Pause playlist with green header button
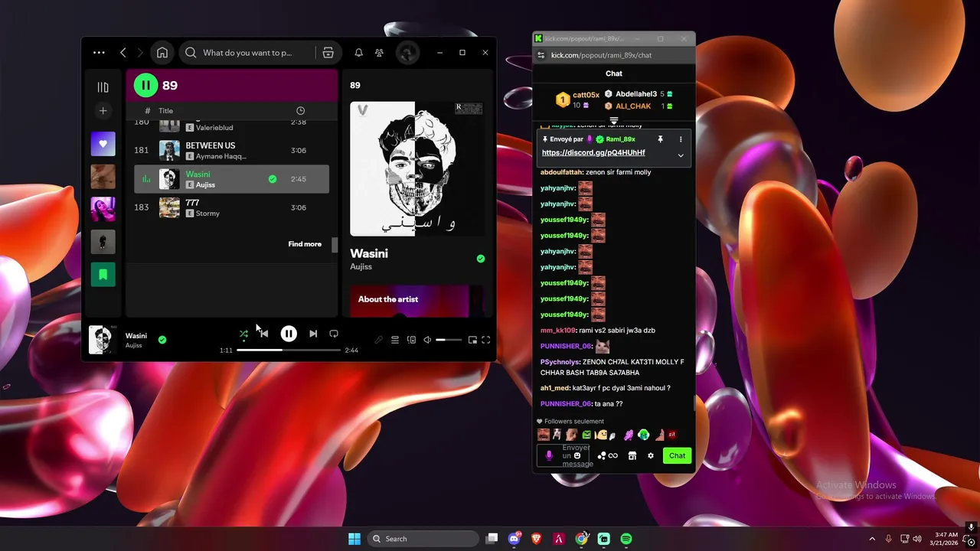Image resolution: width=980 pixels, height=551 pixels. (x=145, y=86)
